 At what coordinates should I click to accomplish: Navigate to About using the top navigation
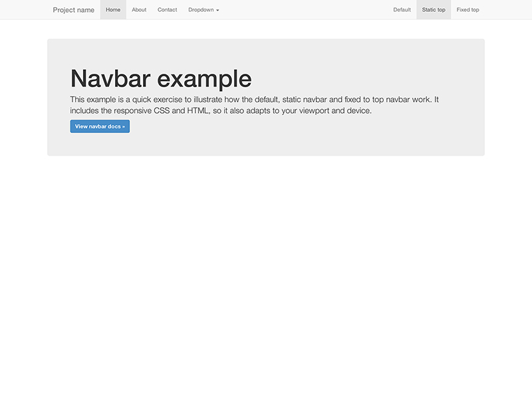pos(139,9)
